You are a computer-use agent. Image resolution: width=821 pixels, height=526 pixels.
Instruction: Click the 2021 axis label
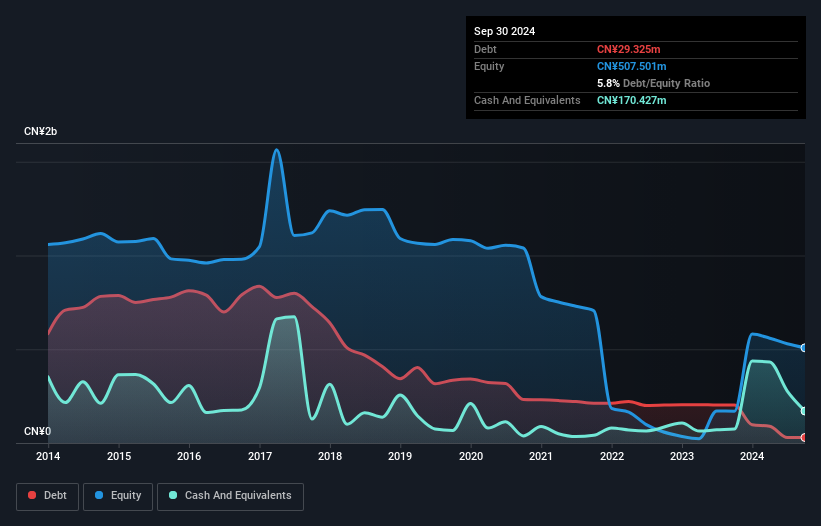(541, 456)
